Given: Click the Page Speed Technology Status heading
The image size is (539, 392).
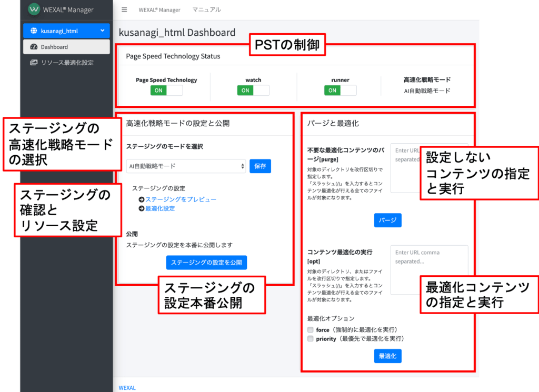Looking at the screenshot, I should (x=173, y=56).
